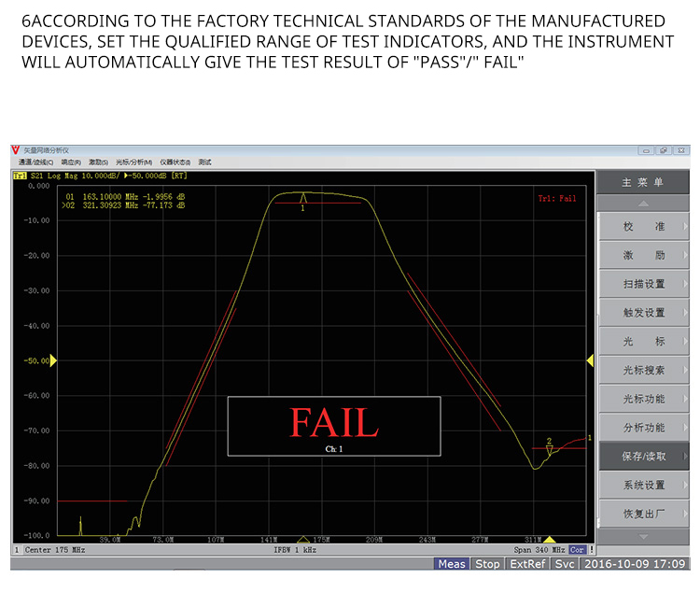
Task: Open the 仪器状态 menu
Action: click(175, 162)
